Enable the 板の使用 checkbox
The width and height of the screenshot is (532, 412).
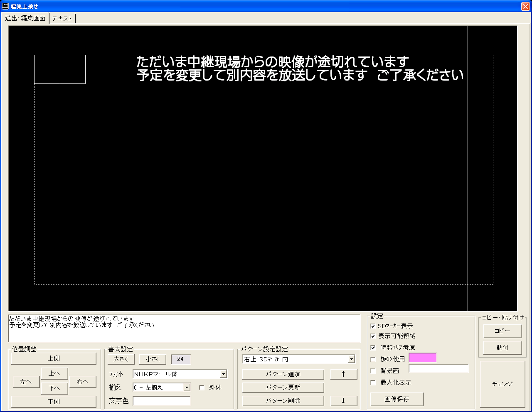click(373, 359)
